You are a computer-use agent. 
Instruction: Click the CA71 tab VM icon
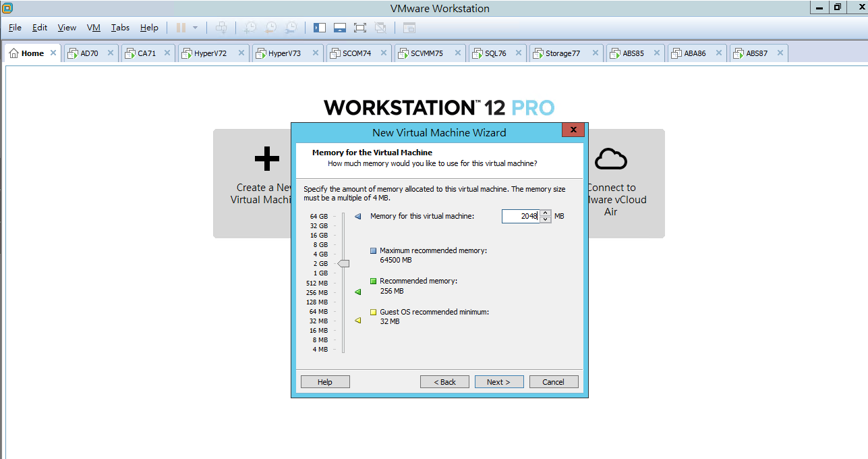[129, 53]
